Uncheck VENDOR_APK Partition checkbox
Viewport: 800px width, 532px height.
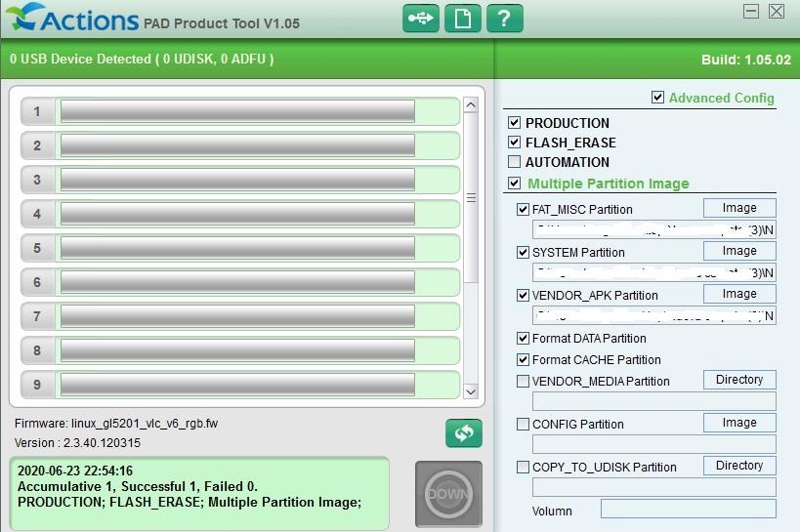tap(523, 295)
